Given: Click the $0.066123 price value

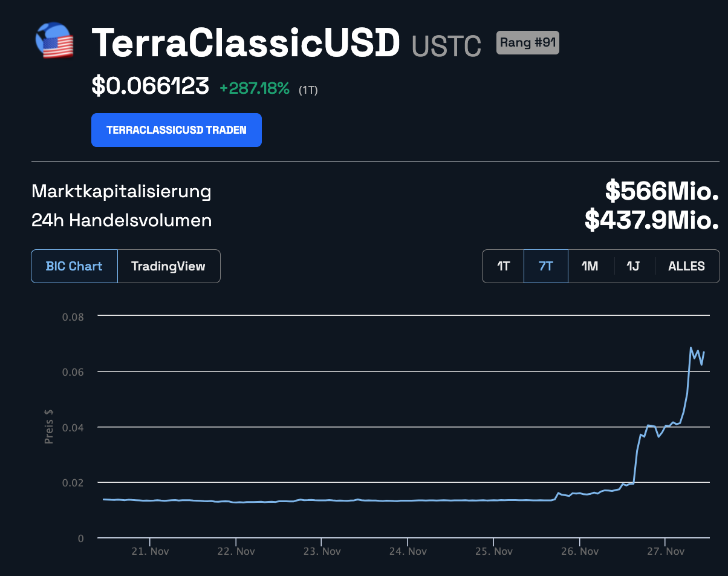Looking at the screenshot, I should [x=150, y=87].
